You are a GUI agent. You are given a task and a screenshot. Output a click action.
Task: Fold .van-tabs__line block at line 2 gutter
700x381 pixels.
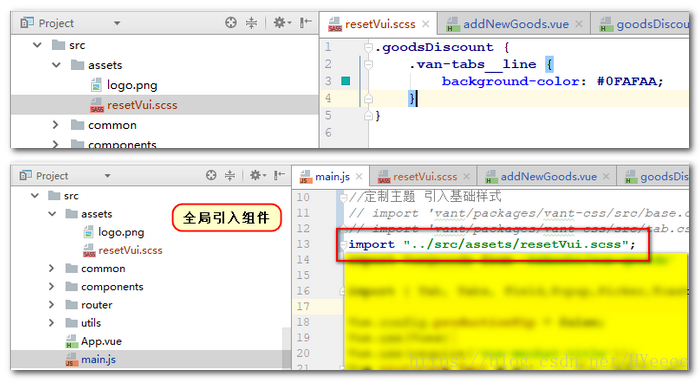368,65
